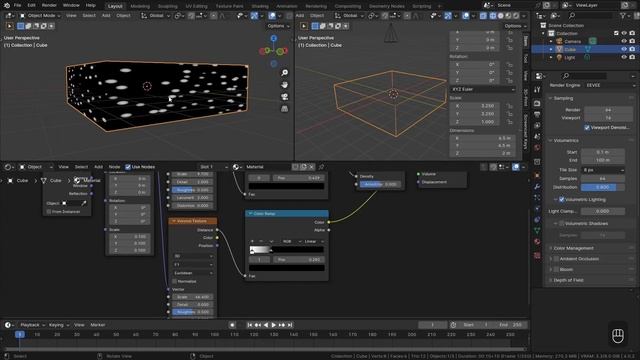Click the Cube mesh data icon in the outliner
This screenshot has height=360, width=640.
coord(588,49)
